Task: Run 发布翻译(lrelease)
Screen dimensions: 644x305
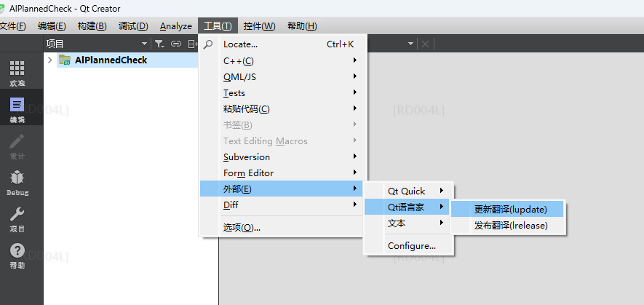Action: click(x=508, y=225)
